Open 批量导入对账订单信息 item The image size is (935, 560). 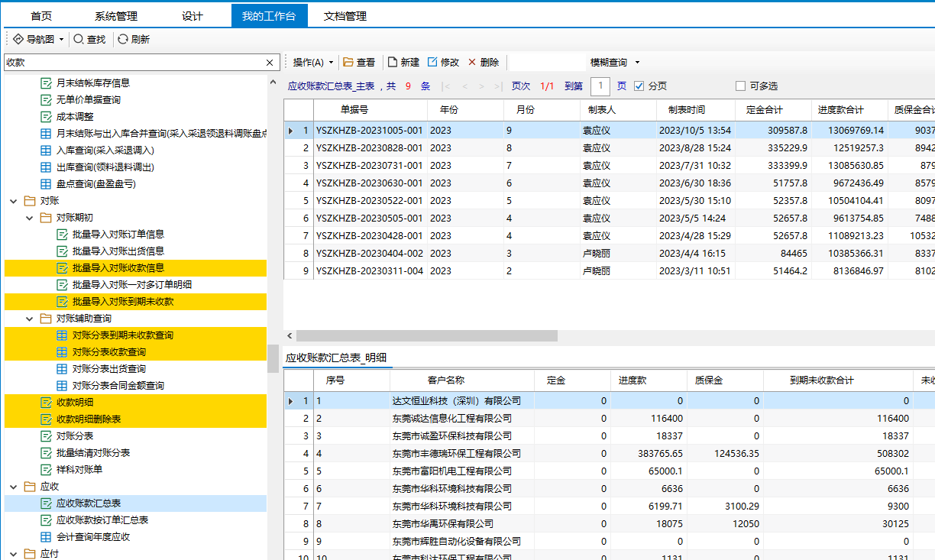click(x=118, y=235)
